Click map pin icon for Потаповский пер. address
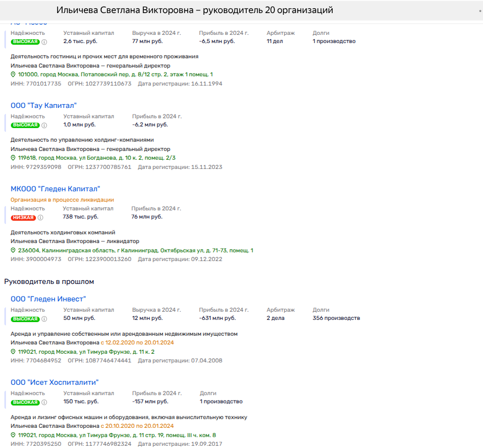This screenshot has width=483, height=448. [14, 75]
